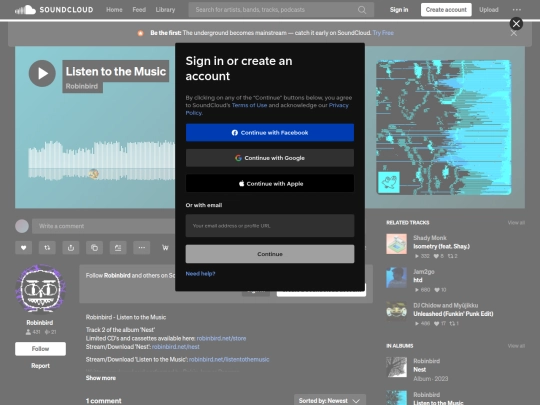The width and height of the screenshot is (540, 405).
Task: Focus the email address or profile URL field
Action: click(270, 226)
